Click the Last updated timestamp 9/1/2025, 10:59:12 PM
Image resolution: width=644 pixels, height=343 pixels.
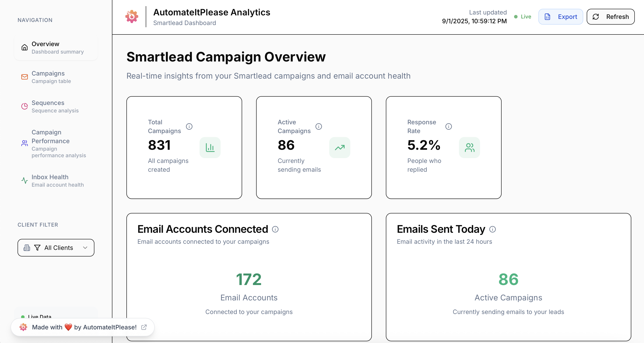coord(474,21)
